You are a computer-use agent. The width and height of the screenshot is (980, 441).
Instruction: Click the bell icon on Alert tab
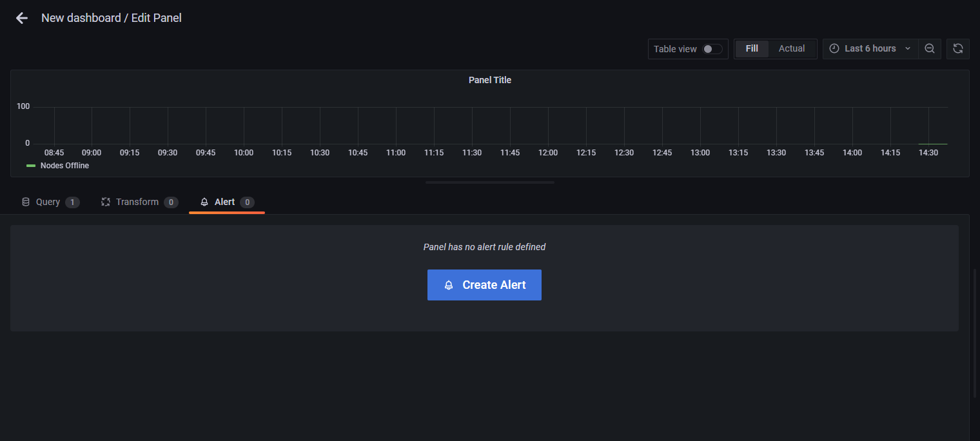tap(204, 202)
